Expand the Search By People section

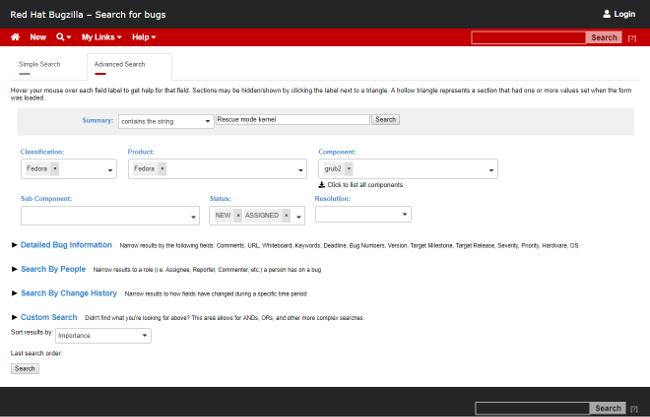[53, 269]
